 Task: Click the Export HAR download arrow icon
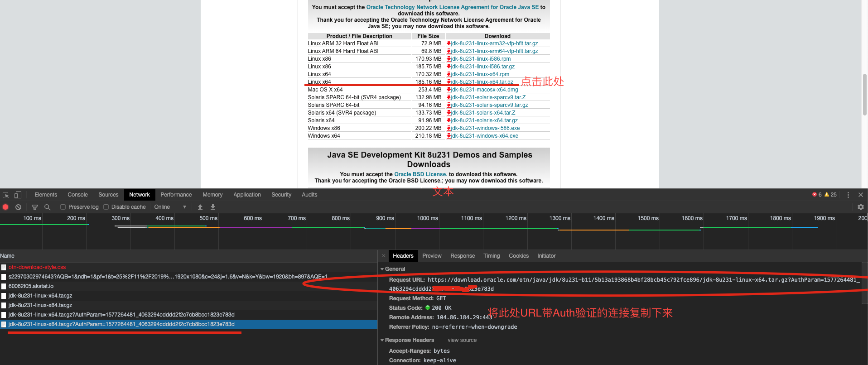tap(213, 207)
